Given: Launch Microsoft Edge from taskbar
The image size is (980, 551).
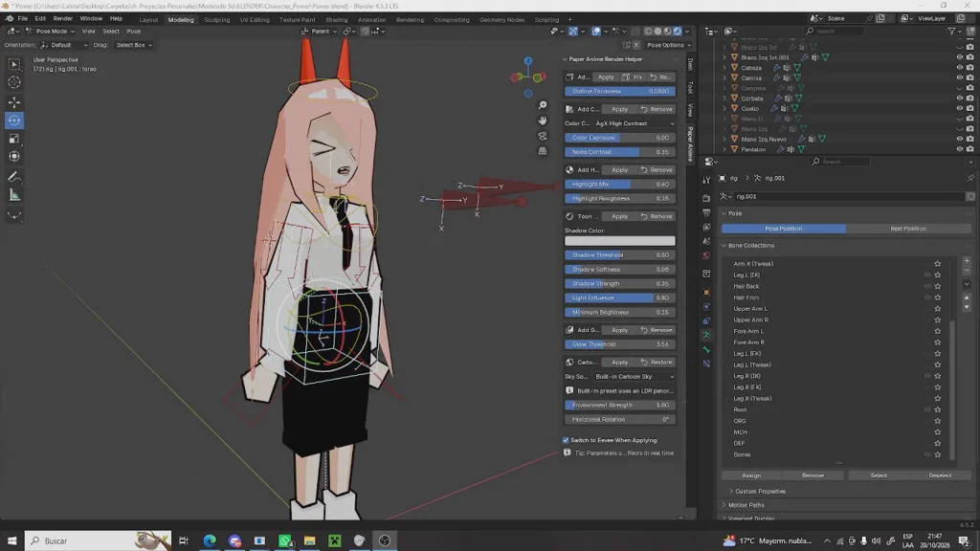Looking at the screenshot, I should tap(210, 540).
